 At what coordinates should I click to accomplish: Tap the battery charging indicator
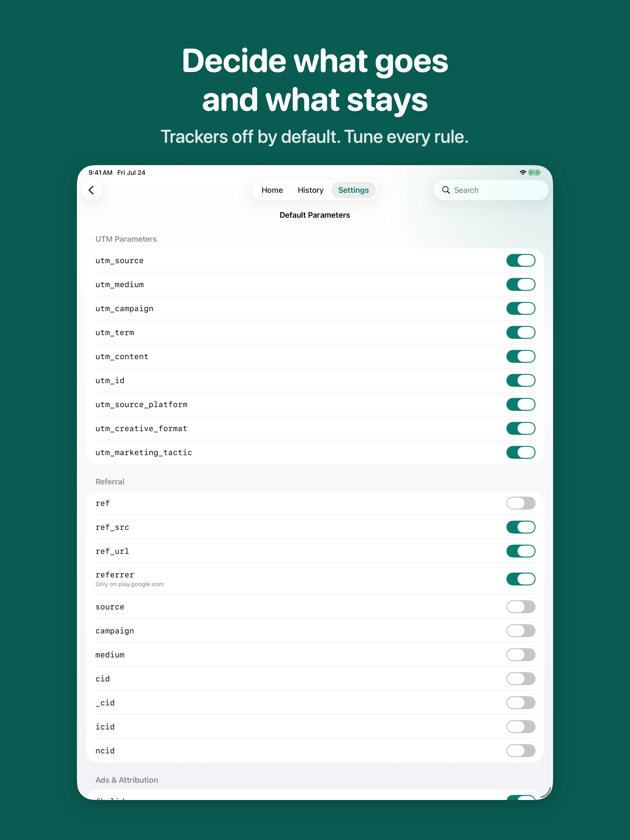point(535,172)
